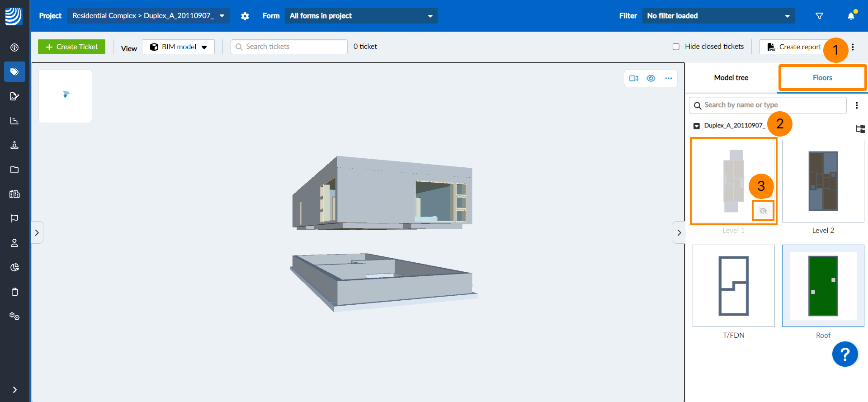Click the Create report button
The width and height of the screenshot is (868, 402).
(794, 47)
